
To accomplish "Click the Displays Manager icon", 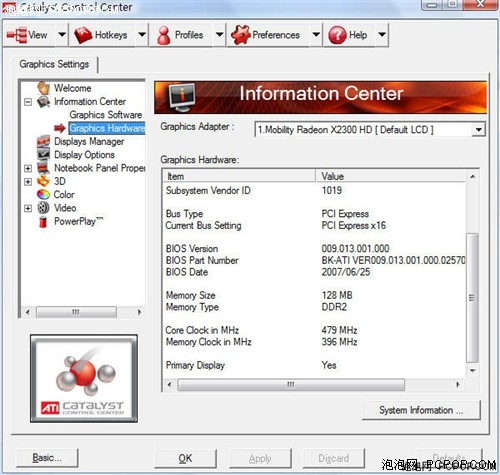I will (43, 141).
